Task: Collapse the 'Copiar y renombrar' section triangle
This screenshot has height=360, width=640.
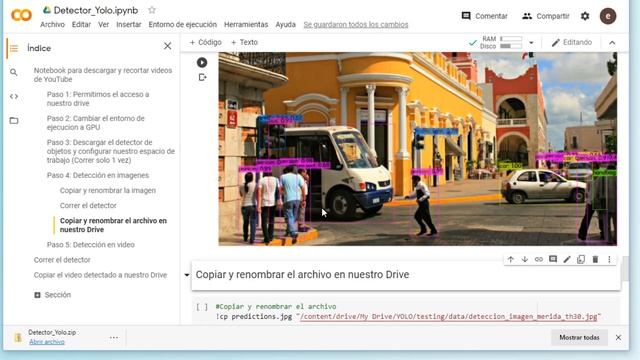Action: coord(187,275)
